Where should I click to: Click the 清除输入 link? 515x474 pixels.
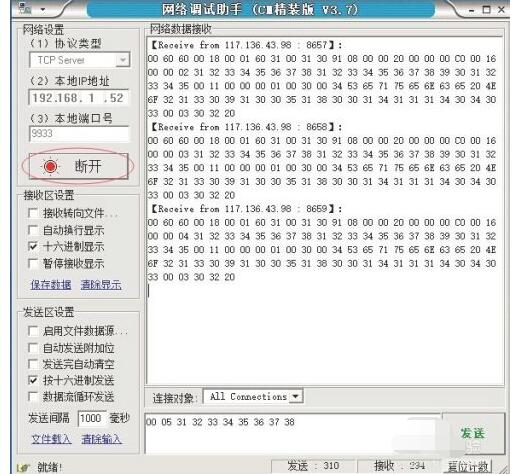pos(101,439)
